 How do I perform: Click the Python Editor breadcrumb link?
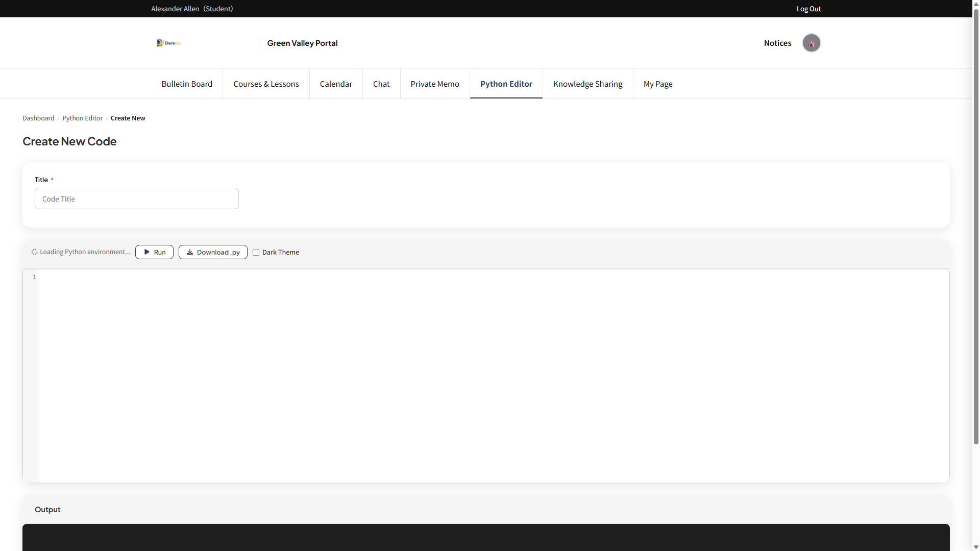pyautogui.click(x=83, y=118)
